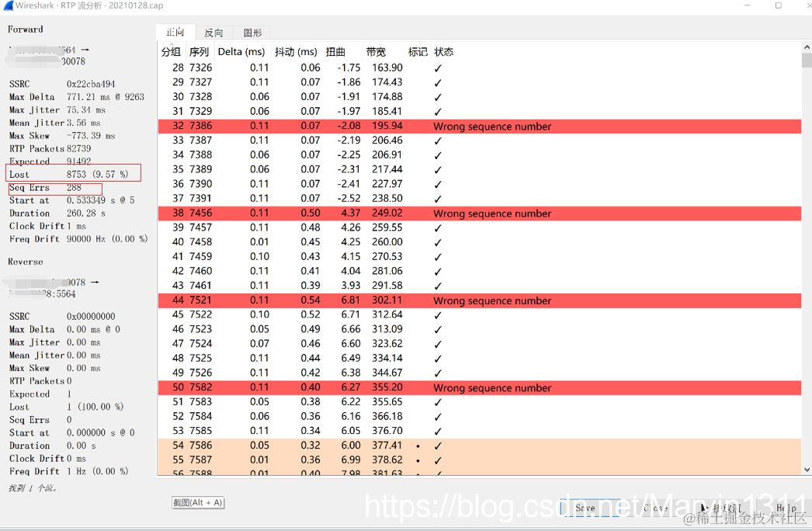Click the Reverse section heading
Screen dimensions: 812x531
(26, 262)
